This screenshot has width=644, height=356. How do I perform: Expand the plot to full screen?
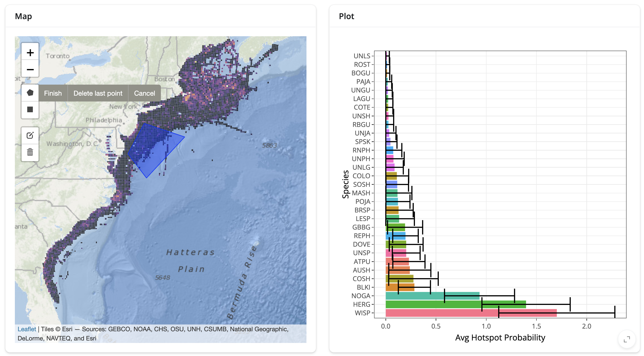point(626,340)
